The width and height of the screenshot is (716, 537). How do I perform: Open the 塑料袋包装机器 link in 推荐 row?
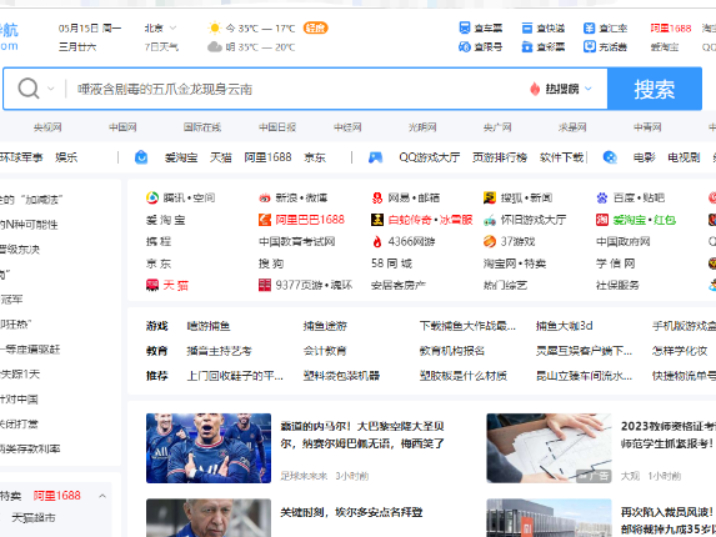[x=342, y=376]
